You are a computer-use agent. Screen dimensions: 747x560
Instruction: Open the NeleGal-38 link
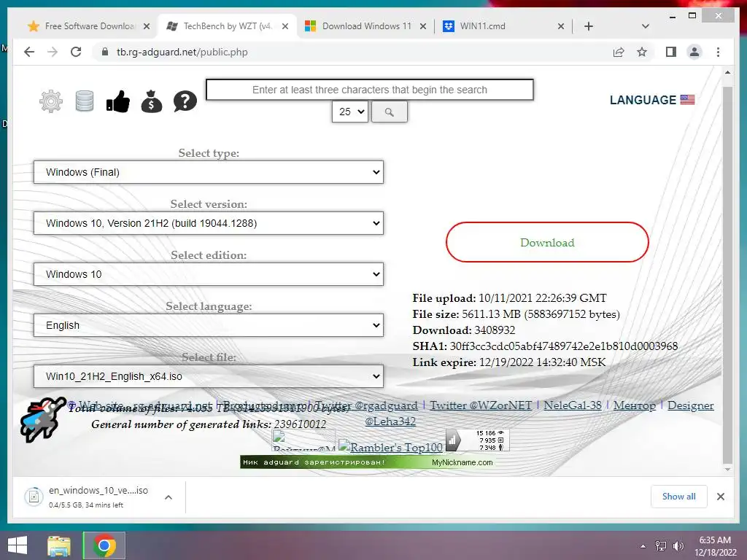[573, 405]
